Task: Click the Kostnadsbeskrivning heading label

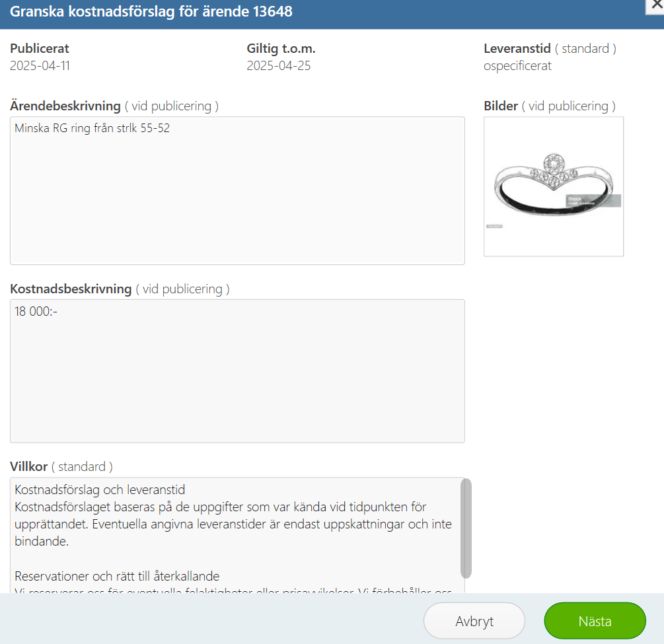Action: click(71, 289)
